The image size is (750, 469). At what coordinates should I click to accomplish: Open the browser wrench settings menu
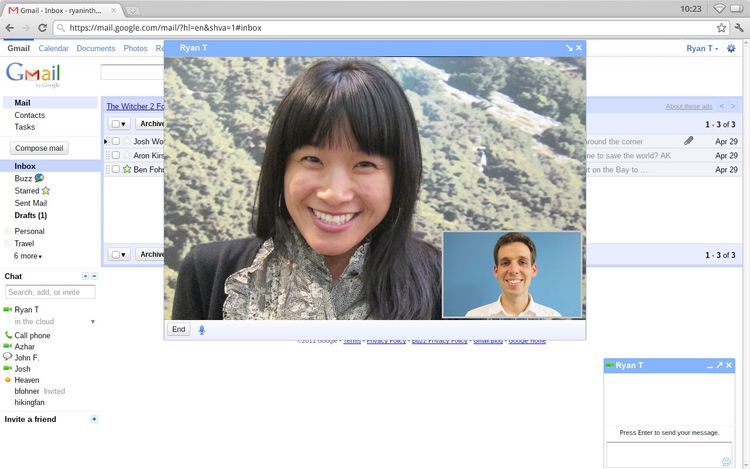(x=738, y=28)
